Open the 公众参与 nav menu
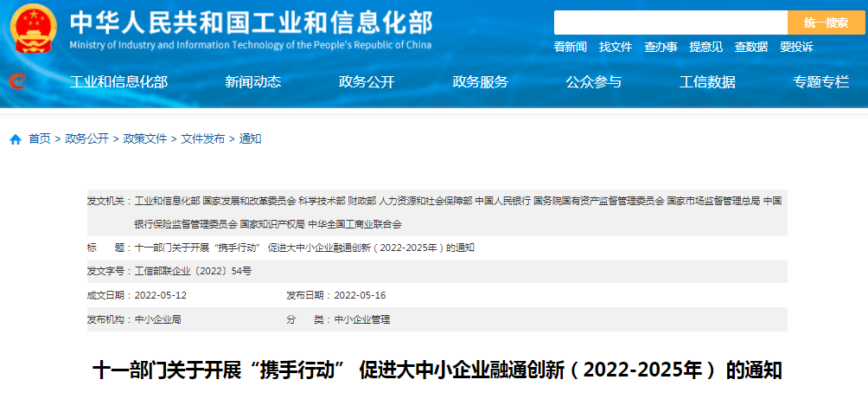This screenshot has width=868, height=399. tap(593, 82)
